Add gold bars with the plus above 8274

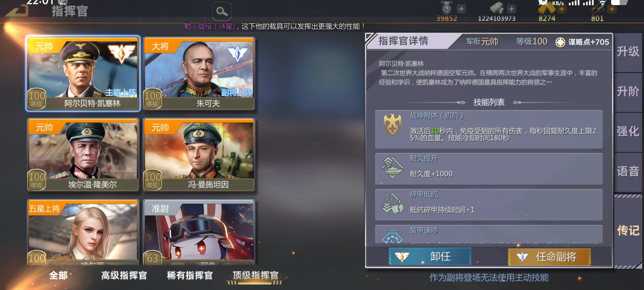click(562, 9)
